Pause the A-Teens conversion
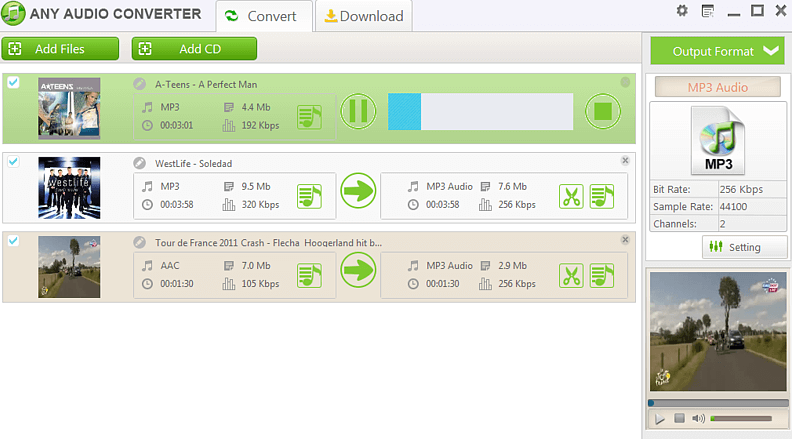This screenshot has width=792, height=439. tap(358, 111)
